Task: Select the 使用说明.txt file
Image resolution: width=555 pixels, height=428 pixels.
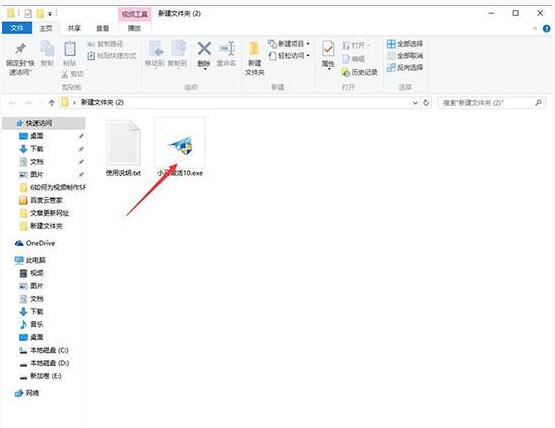Action: (123, 148)
